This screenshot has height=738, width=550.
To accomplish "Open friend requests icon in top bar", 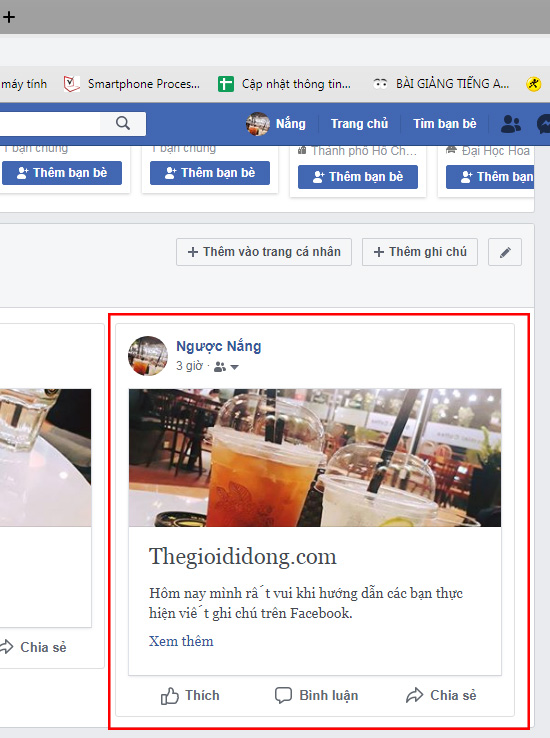I will (x=510, y=124).
